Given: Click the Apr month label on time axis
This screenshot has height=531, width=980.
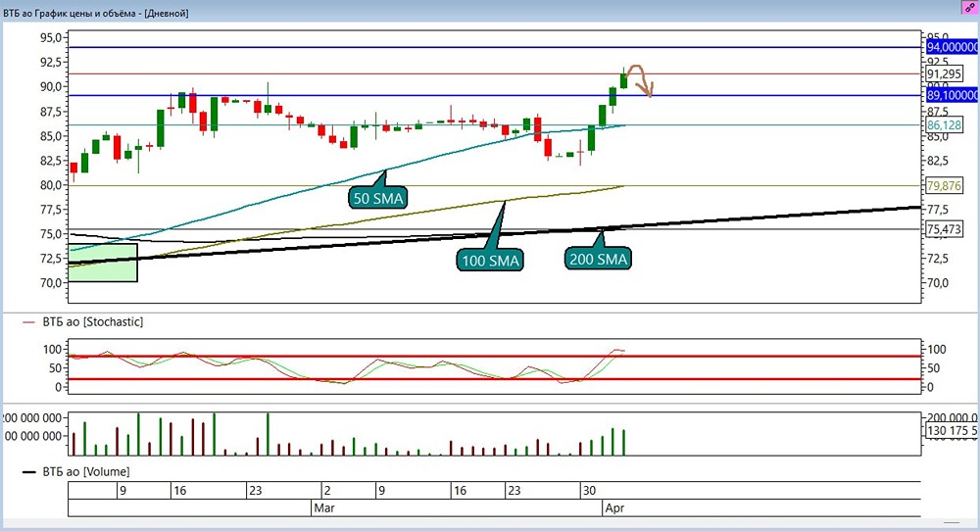Looking at the screenshot, I should 615,507.
